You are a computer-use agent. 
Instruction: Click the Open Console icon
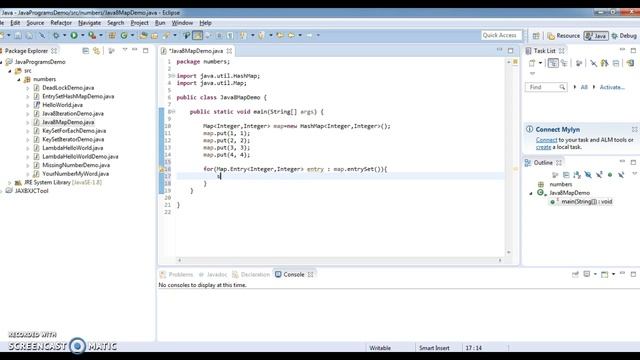(604, 274)
